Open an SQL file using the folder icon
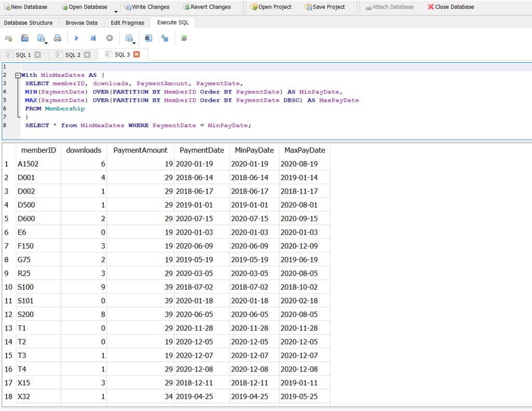 click(x=24, y=38)
